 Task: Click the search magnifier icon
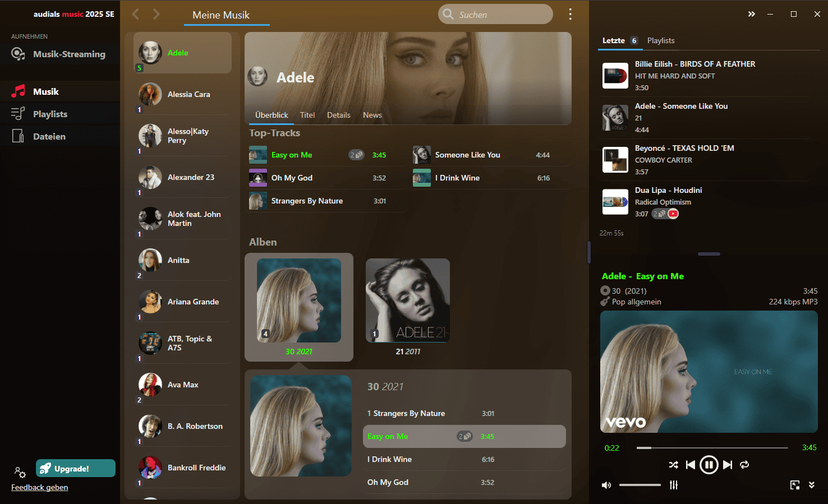coord(448,14)
